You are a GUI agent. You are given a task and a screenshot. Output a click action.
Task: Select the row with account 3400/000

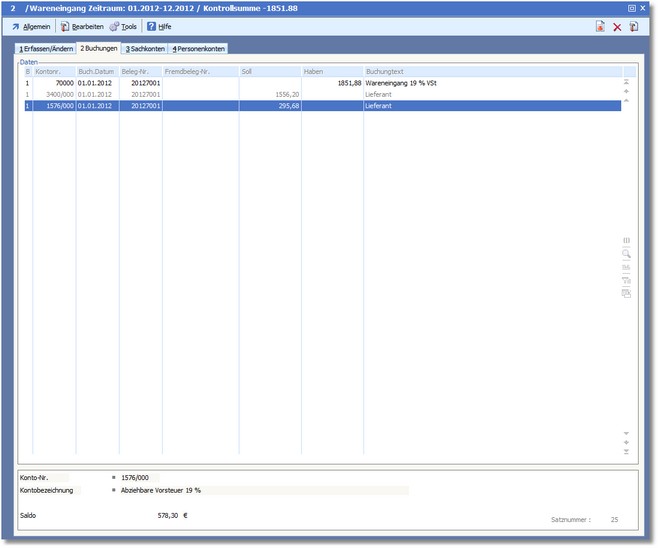click(200, 93)
